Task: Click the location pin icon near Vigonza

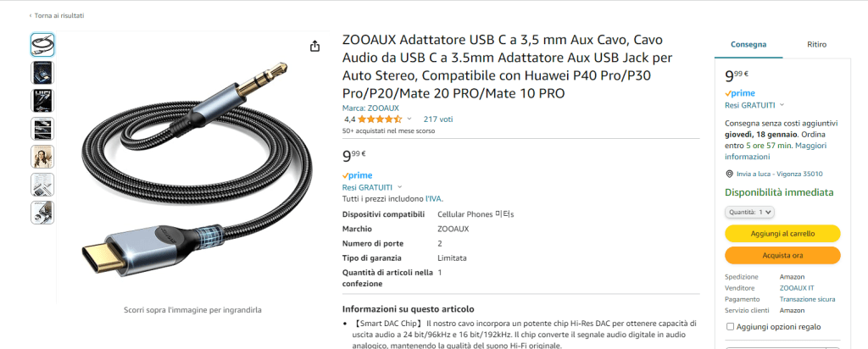Action: coord(729,174)
